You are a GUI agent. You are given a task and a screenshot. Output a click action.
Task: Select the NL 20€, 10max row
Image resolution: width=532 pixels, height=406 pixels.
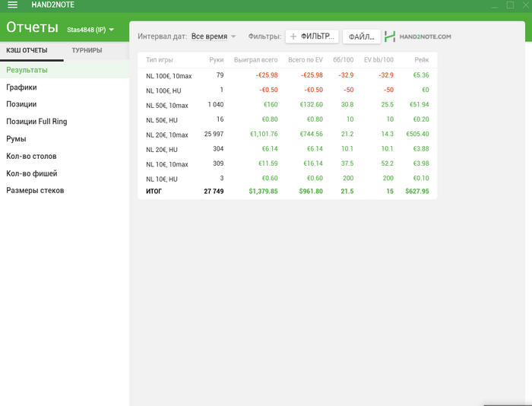(287, 135)
